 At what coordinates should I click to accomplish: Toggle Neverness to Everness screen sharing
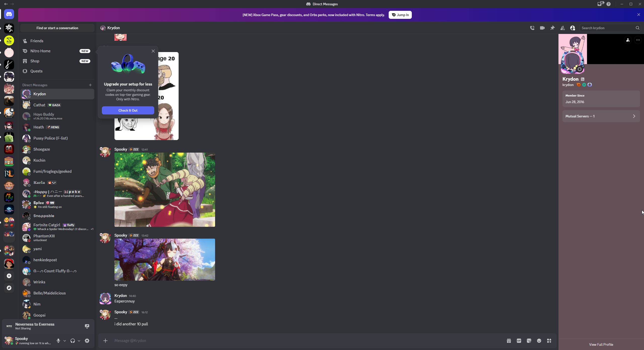point(87,326)
